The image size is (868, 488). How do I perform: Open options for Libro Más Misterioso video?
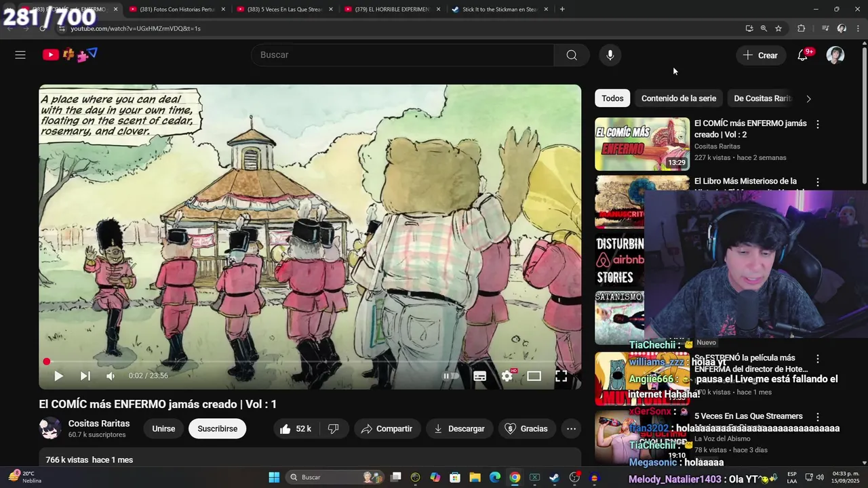point(818,182)
